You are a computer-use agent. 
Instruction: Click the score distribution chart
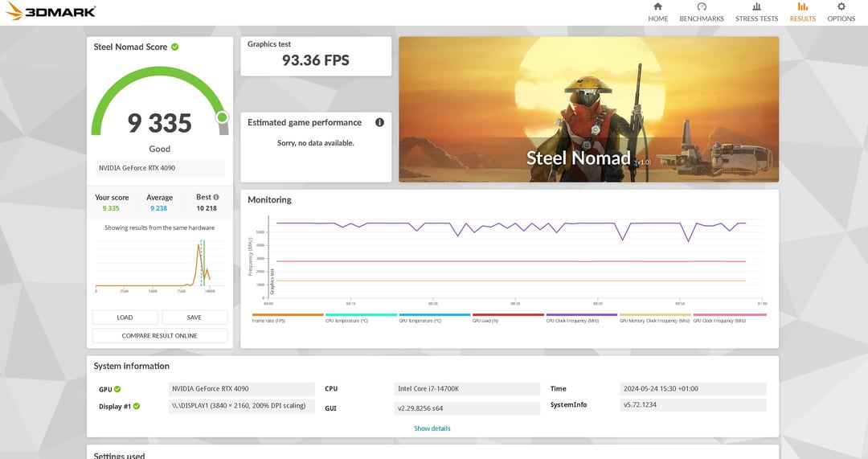(x=159, y=266)
